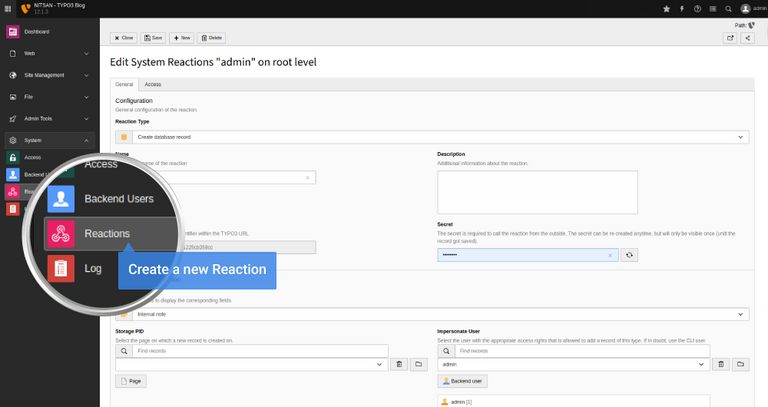Viewport: 768px width, 407px height.
Task: Click the bookmarks star icon in top bar
Action: (x=667, y=8)
